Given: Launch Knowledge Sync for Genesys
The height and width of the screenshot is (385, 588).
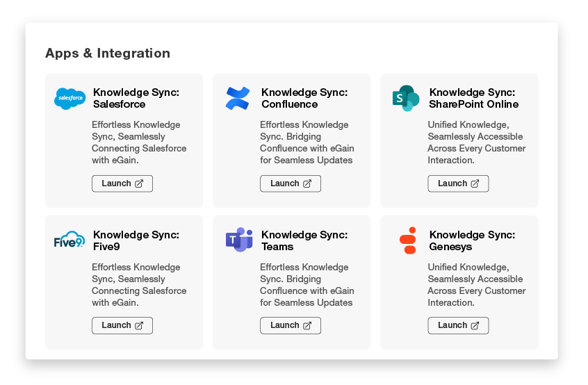Looking at the screenshot, I should point(458,325).
